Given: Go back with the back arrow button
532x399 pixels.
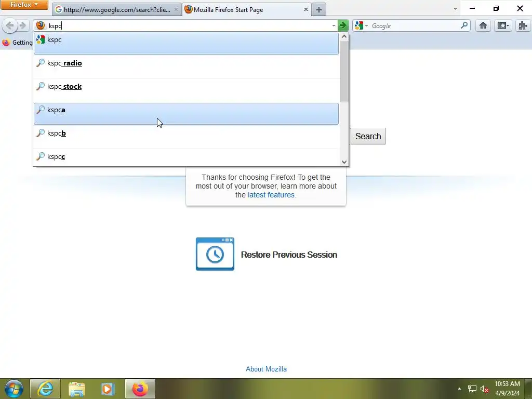Looking at the screenshot, I should [x=10, y=25].
